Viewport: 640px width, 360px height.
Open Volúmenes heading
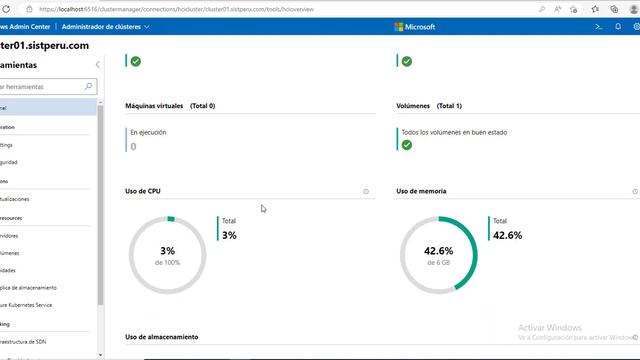(x=413, y=106)
